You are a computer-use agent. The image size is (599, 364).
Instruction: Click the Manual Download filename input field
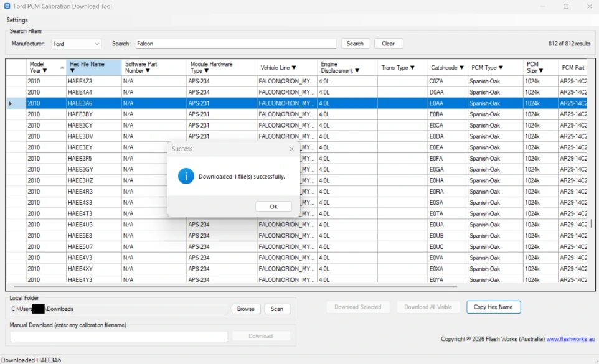118,335
